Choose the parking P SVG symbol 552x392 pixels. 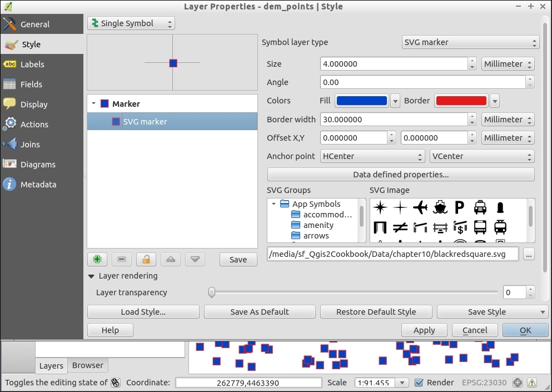click(x=459, y=207)
